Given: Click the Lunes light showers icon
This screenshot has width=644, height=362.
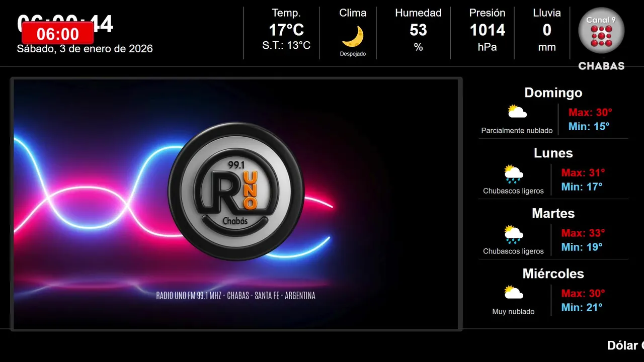Looking at the screenshot, I should (x=514, y=173).
